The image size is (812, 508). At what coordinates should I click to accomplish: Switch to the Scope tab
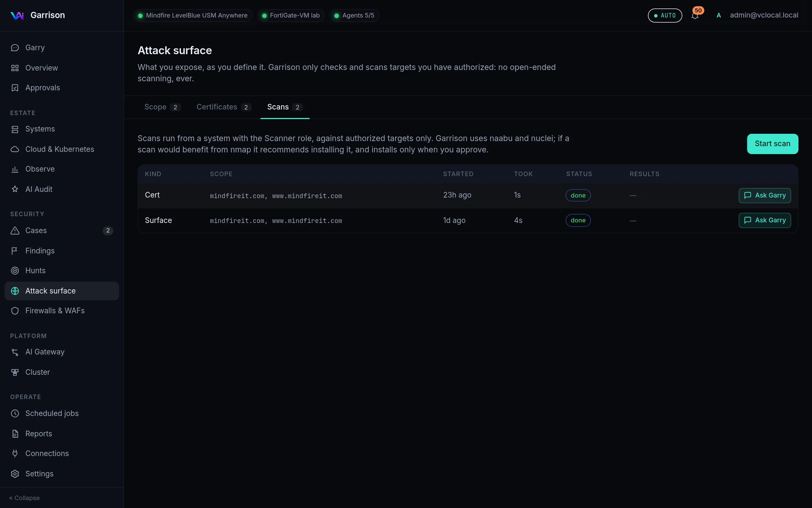(162, 107)
